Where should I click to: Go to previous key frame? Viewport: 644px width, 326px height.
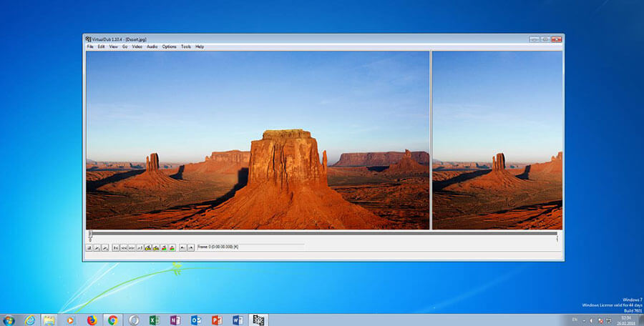[148, 247]
